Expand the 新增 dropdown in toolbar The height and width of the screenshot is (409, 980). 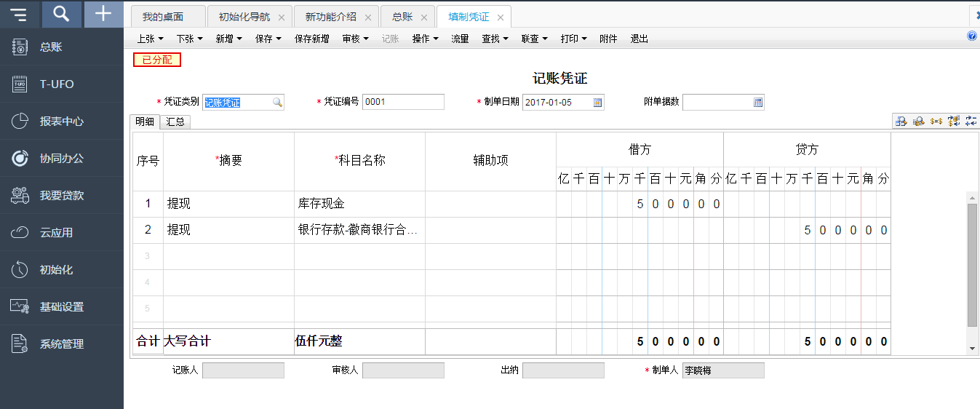click(228, 39)
